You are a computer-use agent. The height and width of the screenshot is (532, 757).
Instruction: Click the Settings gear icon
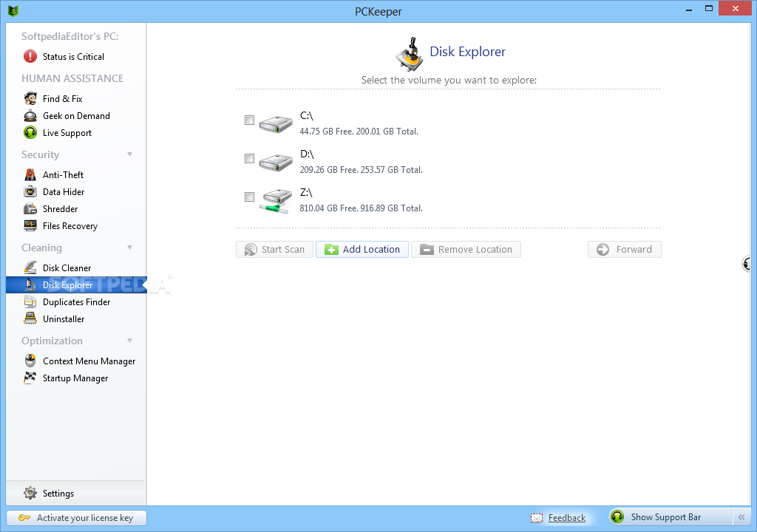pyautogui.click(x=30, y=493)
